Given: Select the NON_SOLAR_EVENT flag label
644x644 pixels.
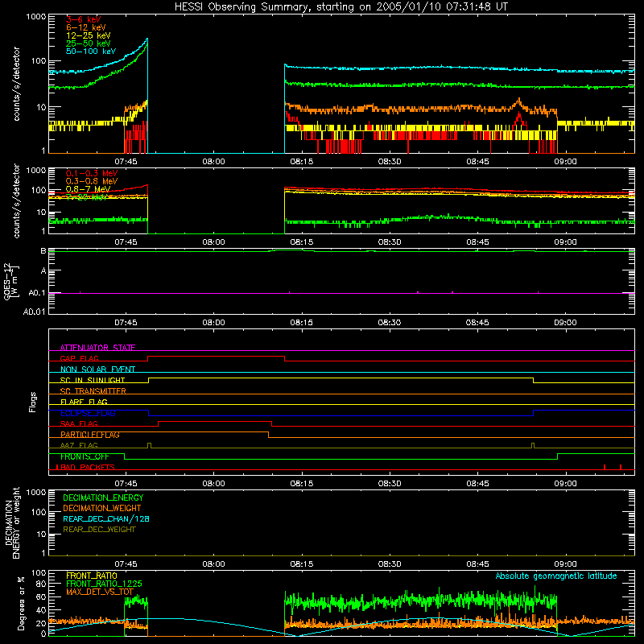Looking at the screenshot, I should click(x=97, y=369).
